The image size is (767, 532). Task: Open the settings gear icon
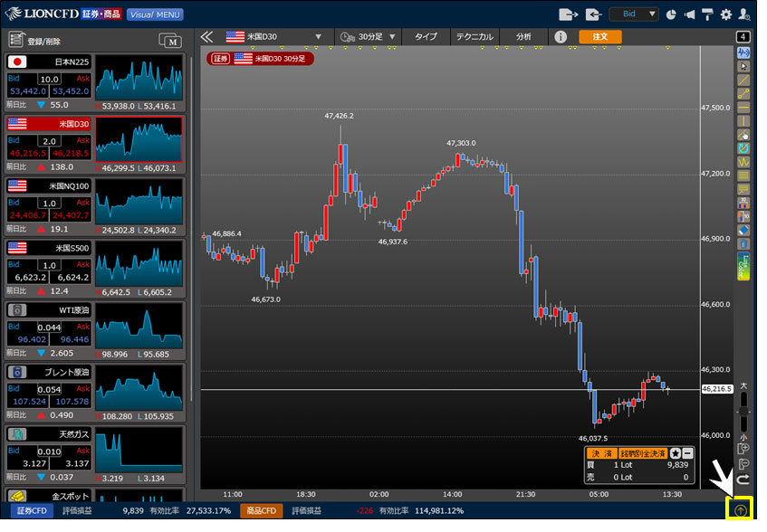(725, 14)
